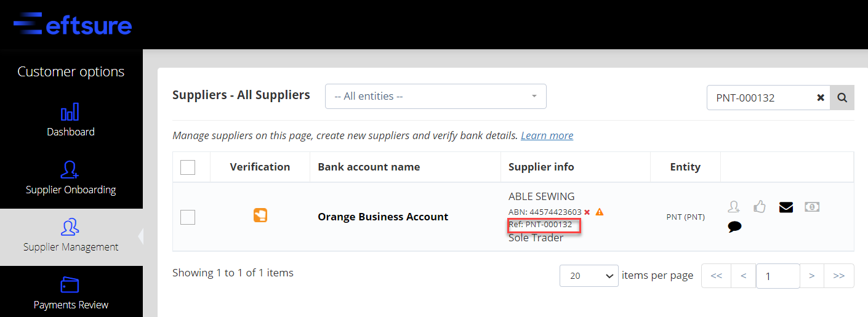Viewport: 868px width, 317px height.
Task: Expand the 20 items per page selector
Action: pyautogui.click(x=589, y=276)
